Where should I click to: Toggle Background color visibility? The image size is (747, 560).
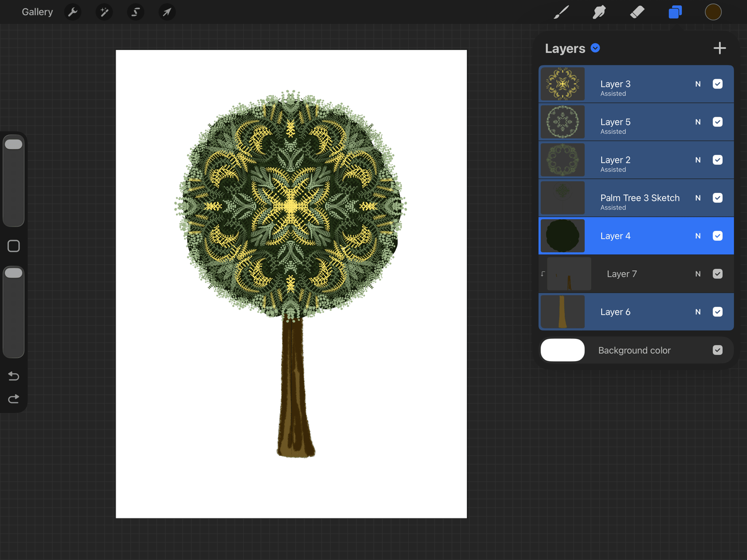pyautogui.click(x=717, y=350)
